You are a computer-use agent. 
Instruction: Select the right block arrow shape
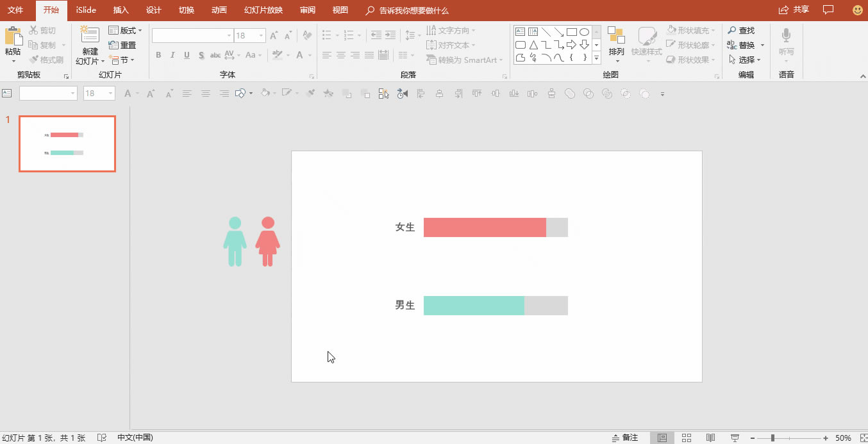point(571,44)
